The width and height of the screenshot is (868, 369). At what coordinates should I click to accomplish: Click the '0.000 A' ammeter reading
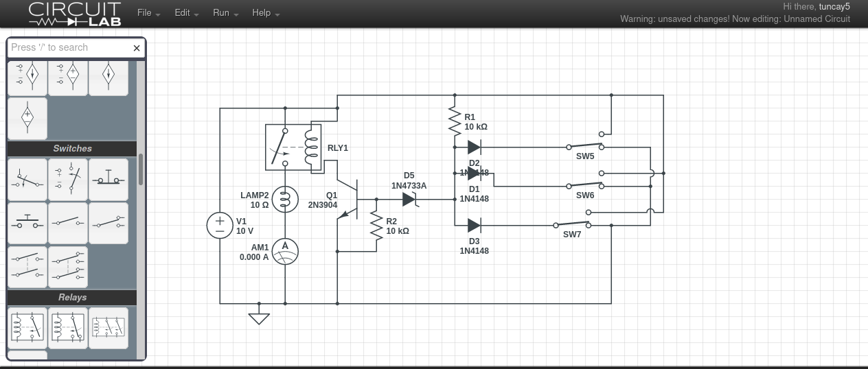click(x=254, y=257)
